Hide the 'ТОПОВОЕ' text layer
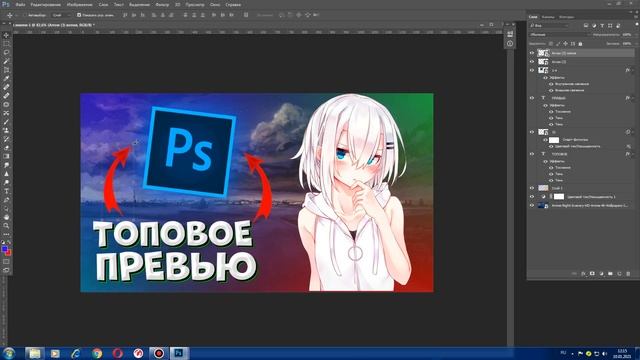The width and height of the screenshot is (640, 360). 532,154
